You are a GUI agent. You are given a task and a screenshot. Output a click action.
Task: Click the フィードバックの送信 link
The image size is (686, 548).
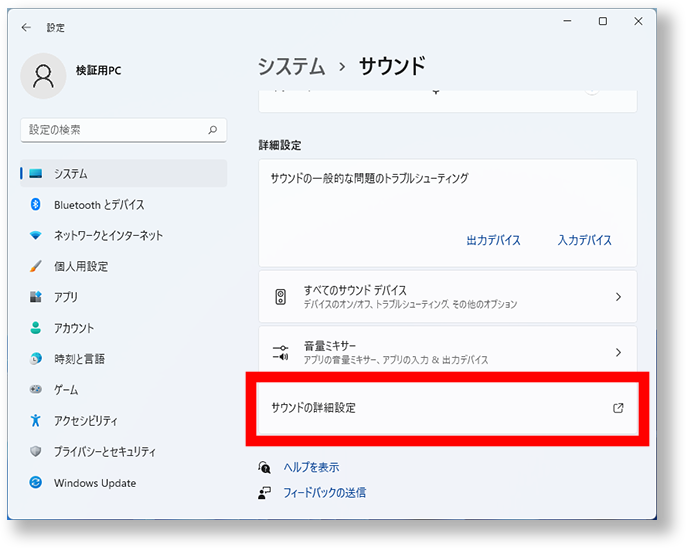[324, 493]
